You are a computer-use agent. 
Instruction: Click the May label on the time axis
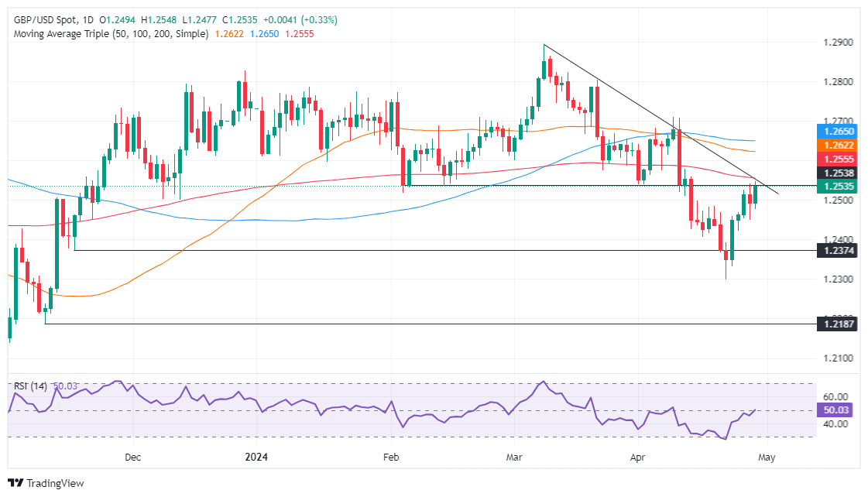coord(766,458)
